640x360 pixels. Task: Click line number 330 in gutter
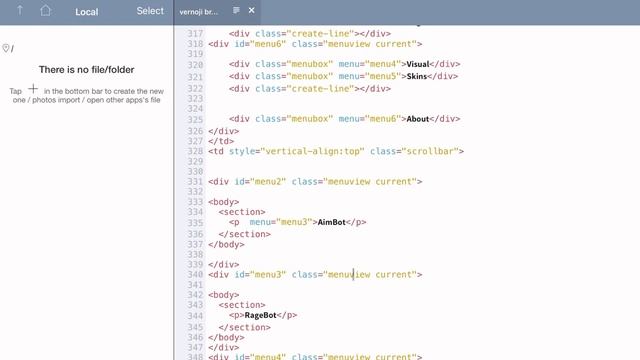point(195,171)
